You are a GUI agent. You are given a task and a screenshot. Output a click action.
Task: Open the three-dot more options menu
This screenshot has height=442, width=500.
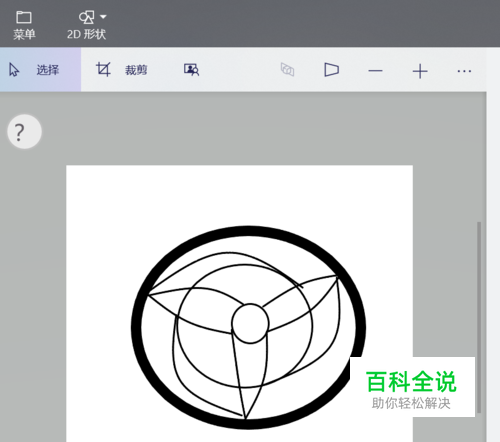pos(464,71)
